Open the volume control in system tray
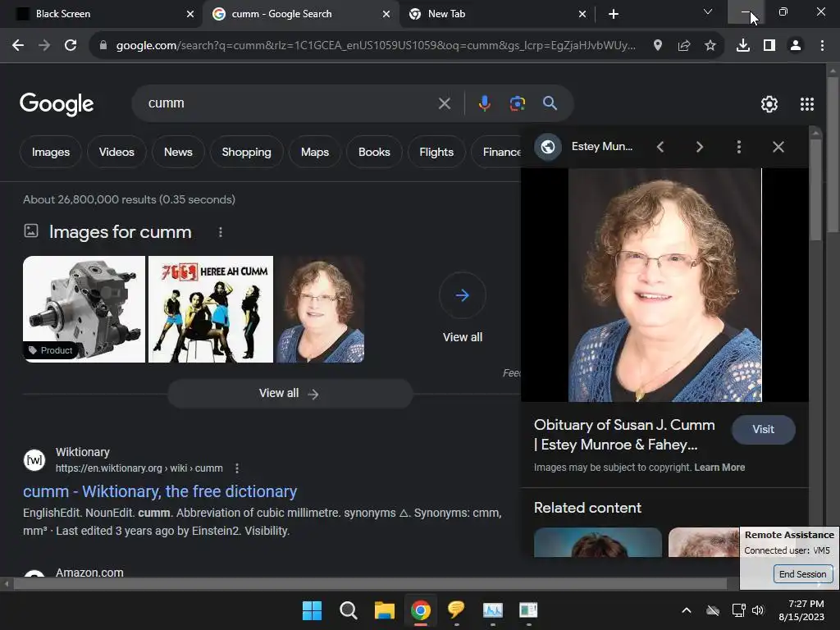The width and height of the screenshot is (840, 630). tap(757, 610)
